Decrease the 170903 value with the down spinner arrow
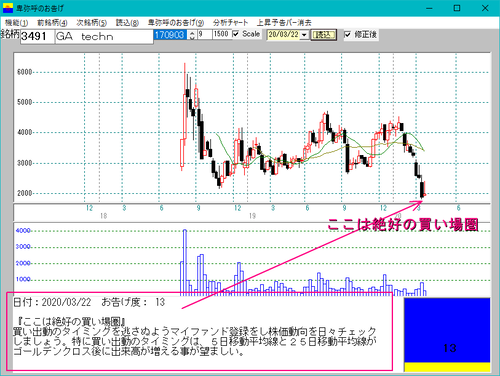 (192, 37)
